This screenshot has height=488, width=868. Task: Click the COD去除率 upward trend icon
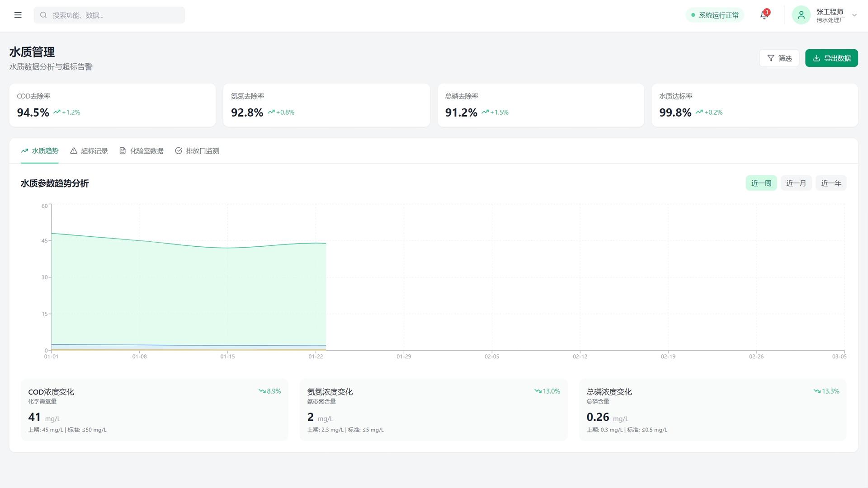click(57, 112)
